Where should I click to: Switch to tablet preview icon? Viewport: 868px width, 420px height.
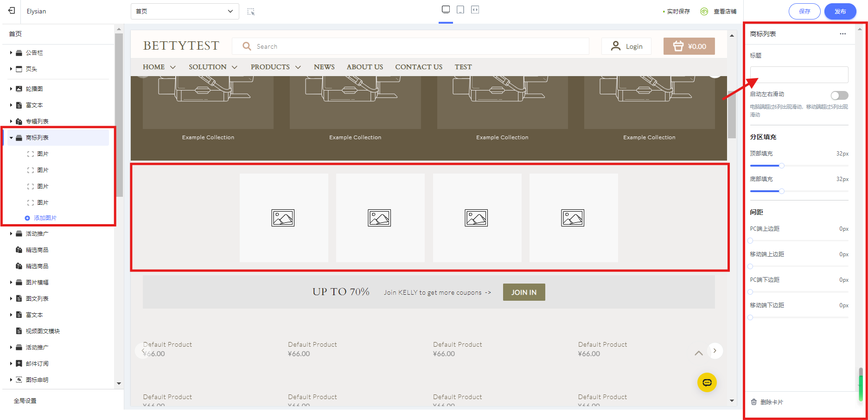pyautogui.click(x=460, y=10)
